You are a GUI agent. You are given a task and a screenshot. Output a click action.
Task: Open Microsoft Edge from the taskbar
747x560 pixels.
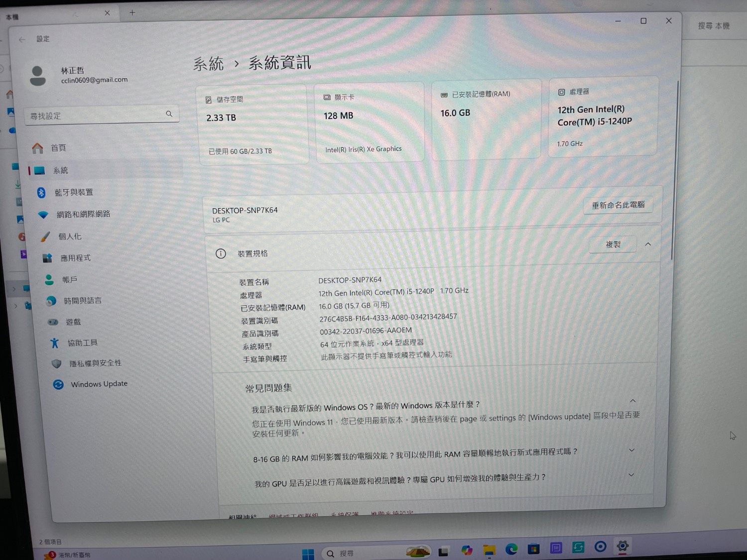(x=511, y=549)
